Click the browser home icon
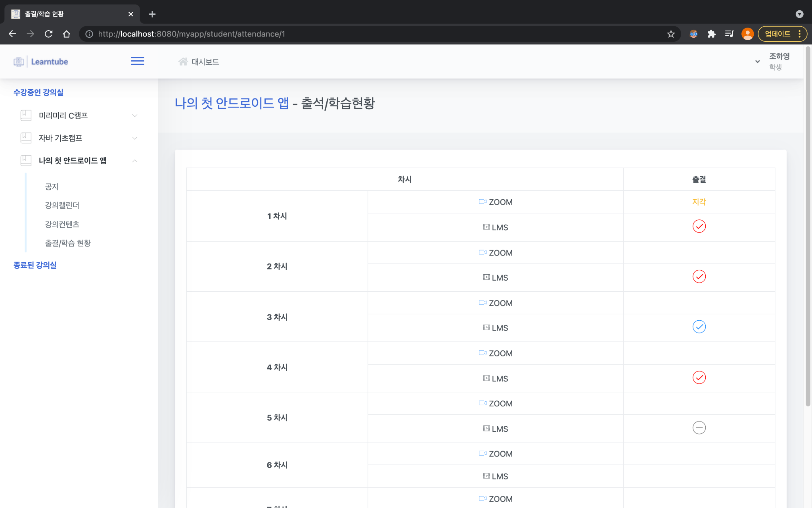Image resolution: width=812 pixels, height=508 pixels. click(x=67, y=34)
